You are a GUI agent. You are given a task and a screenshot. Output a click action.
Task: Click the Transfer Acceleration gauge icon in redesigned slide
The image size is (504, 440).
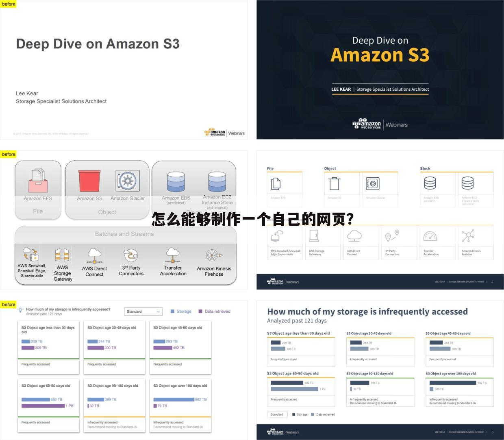(x=430, y=236)
